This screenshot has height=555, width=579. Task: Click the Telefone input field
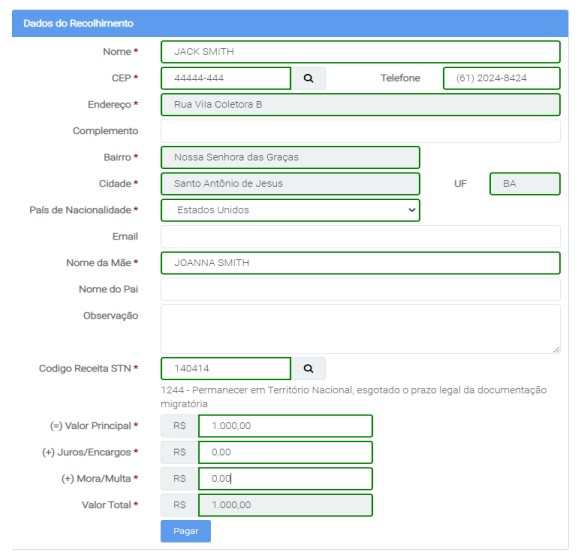point(501,78)
